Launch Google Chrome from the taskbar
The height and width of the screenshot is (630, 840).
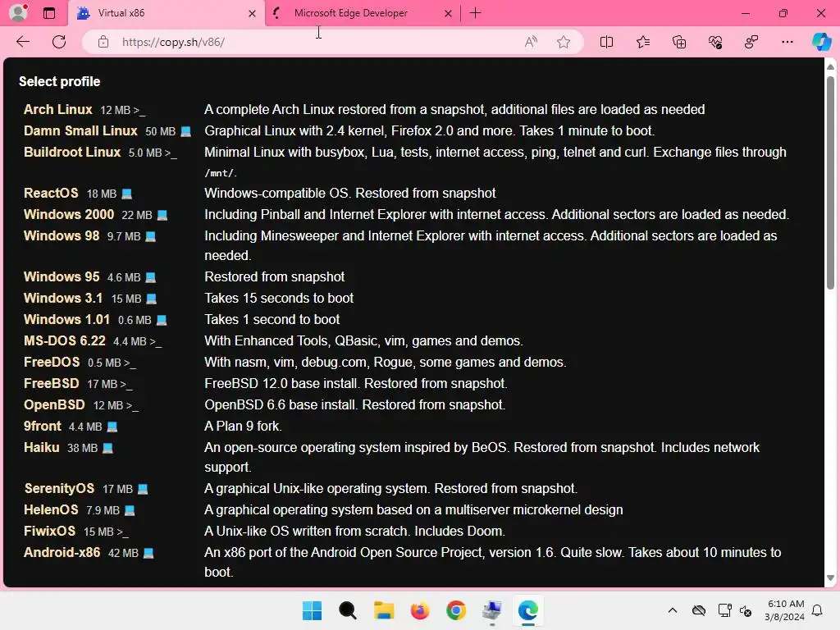[x=456, y=610]
